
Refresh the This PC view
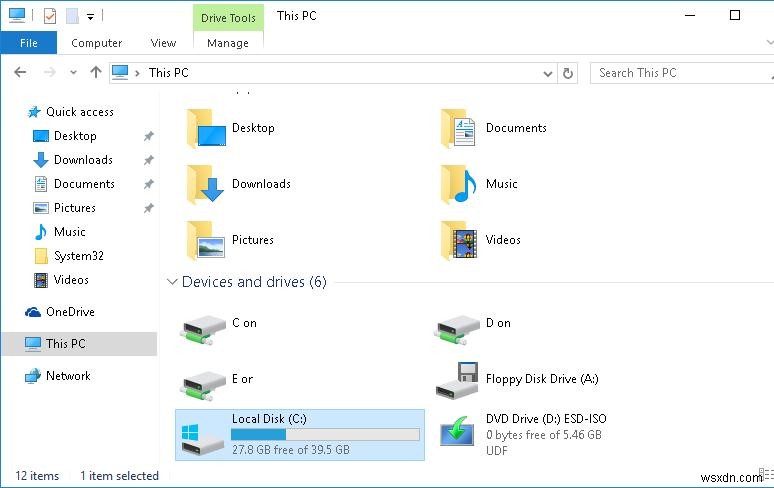point(568,74)
